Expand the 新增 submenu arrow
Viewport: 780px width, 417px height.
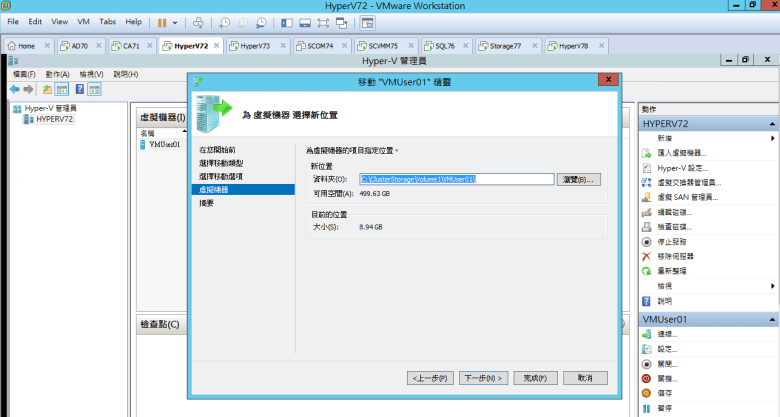pyautogui.click(x=773, y=138)
